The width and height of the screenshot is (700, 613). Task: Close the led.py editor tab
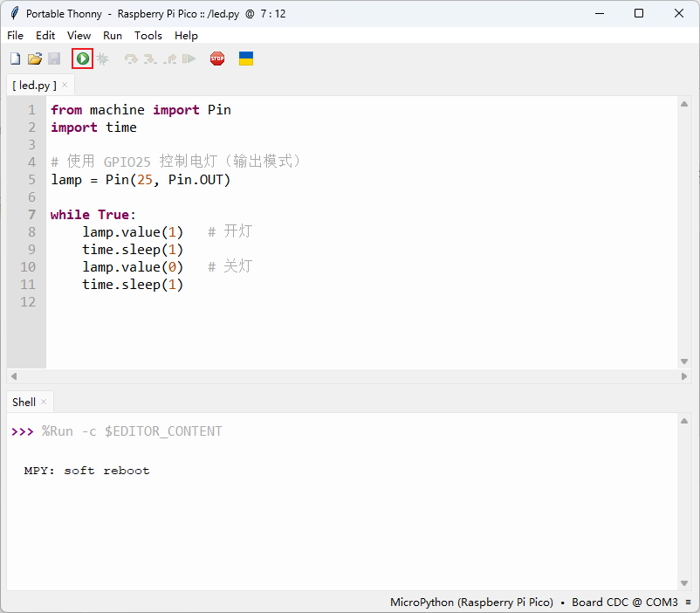click(65, 85)
